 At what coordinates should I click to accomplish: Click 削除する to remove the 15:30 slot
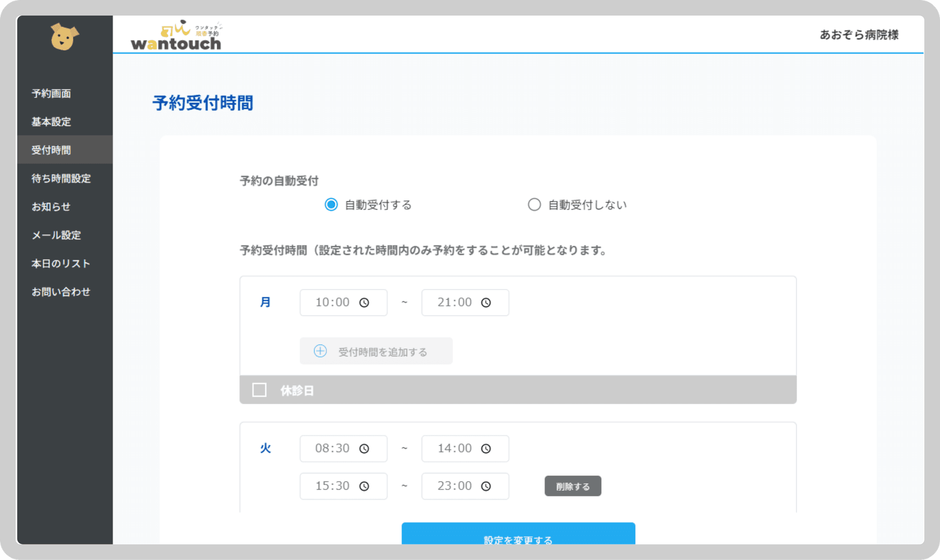pyautogui.click(x=572, y=486)
